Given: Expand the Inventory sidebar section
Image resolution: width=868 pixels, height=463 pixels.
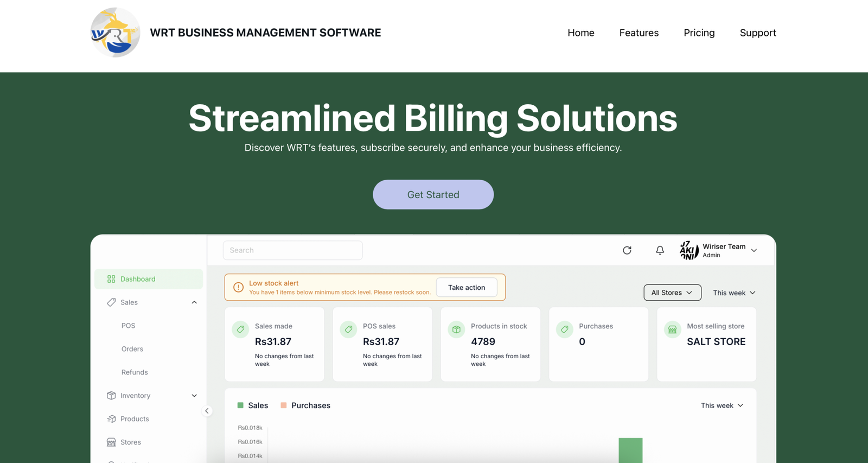Looking at the screenshot, I should (194, 396).
